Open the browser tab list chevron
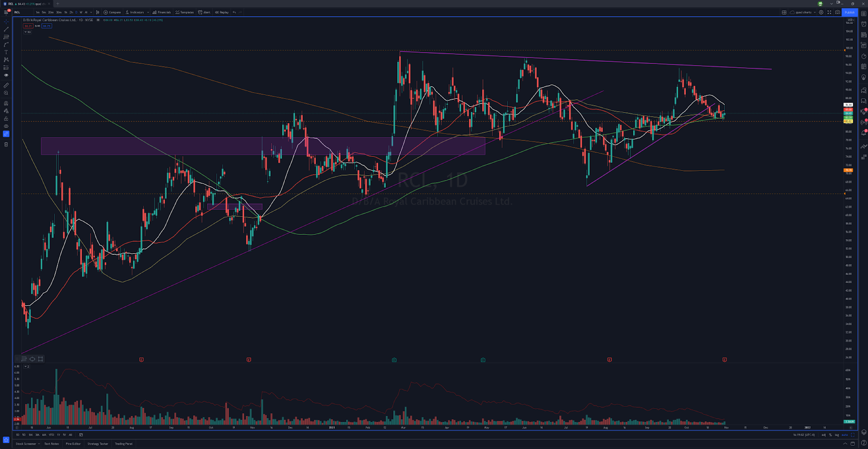The image size is (868, 449). tap(831, 4)
